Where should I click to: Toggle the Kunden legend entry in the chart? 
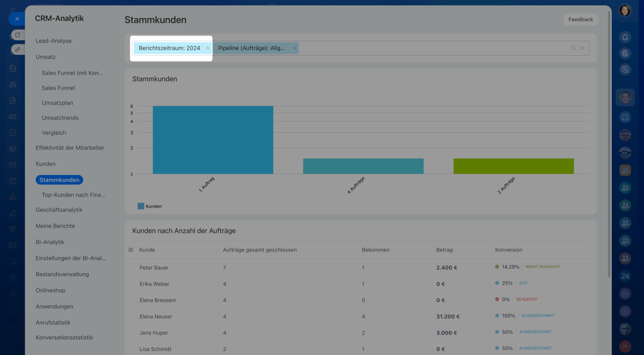(150, 206)
